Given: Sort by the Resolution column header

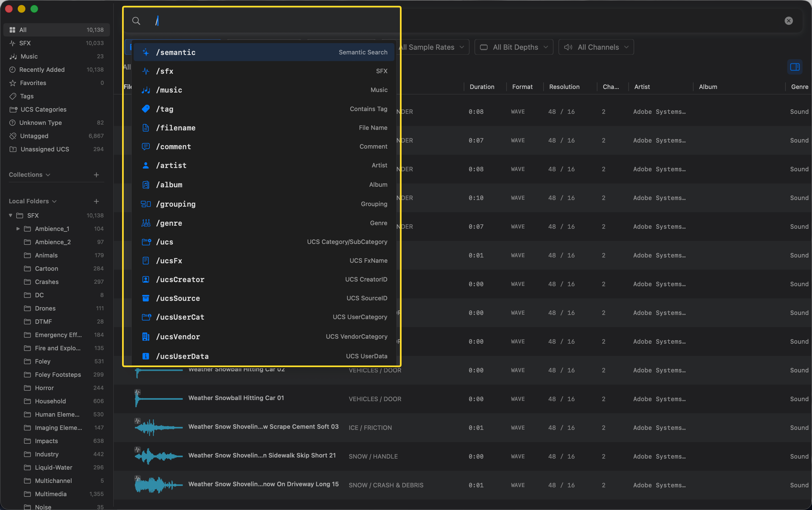Looking at the screenshot, I should click(x=564, y=87).
